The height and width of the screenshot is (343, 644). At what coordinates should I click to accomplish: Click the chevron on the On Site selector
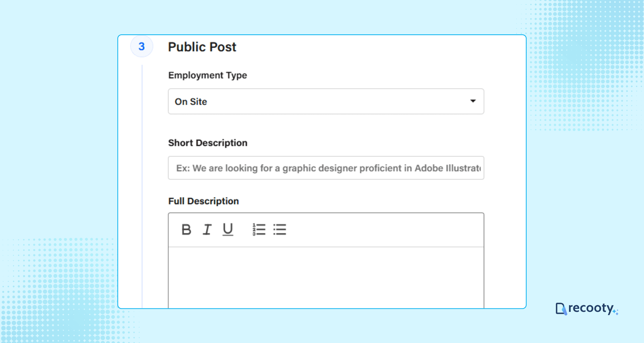(x=474, y=101)
